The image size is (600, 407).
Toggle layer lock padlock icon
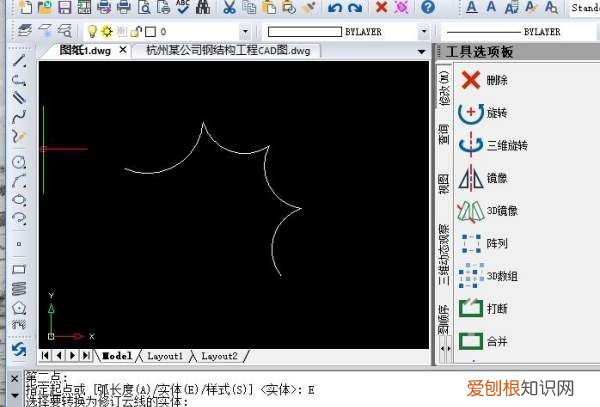(x=136, y=31)
